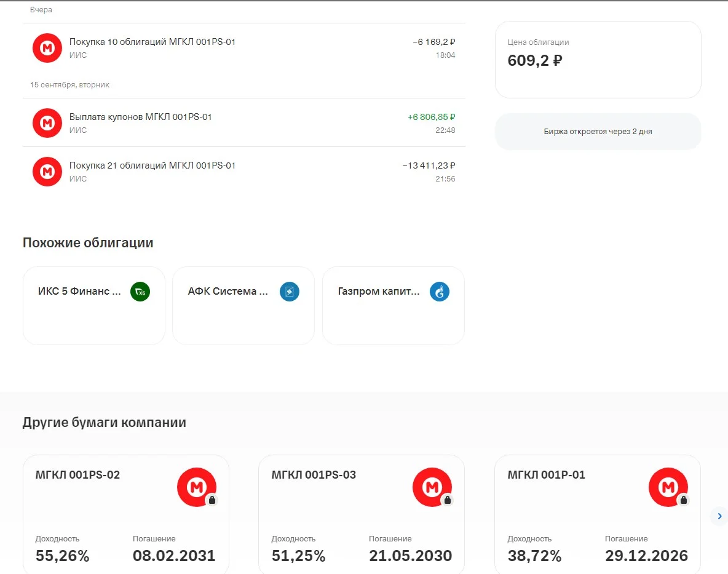This screenshot has height=574, width=728.
Task: Click the green amount +6 806,85 ₽
Action: point(431,117)
